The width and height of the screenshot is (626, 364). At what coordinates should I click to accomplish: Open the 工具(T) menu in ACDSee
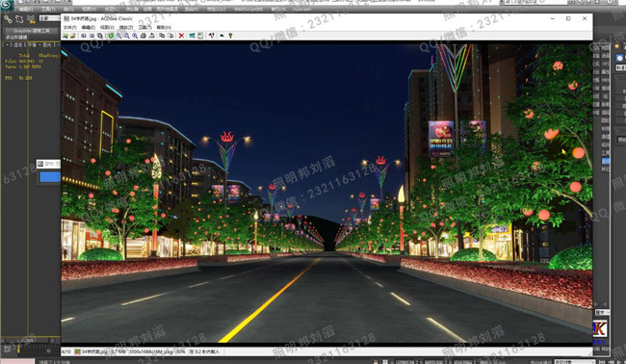coord(144,27)
